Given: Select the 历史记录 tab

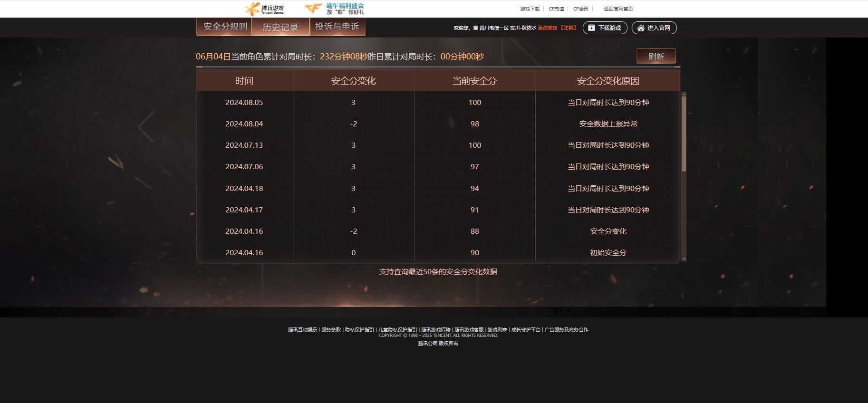Looking at the screenshot, I should tap(280, 27).
